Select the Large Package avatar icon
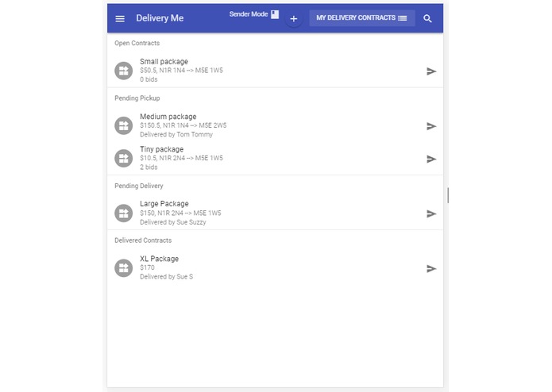The image size is (552, 392). tap(124, 213)
